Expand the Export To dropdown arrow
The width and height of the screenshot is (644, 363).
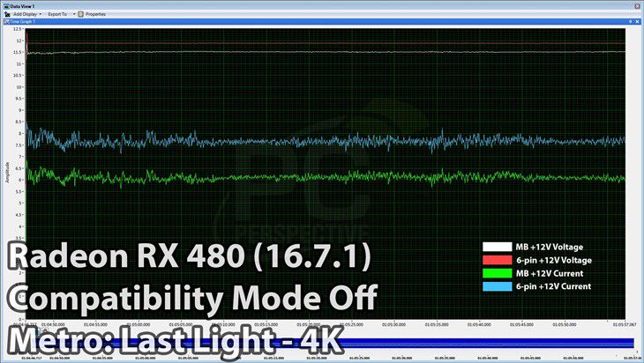click(x=74, y=14)
